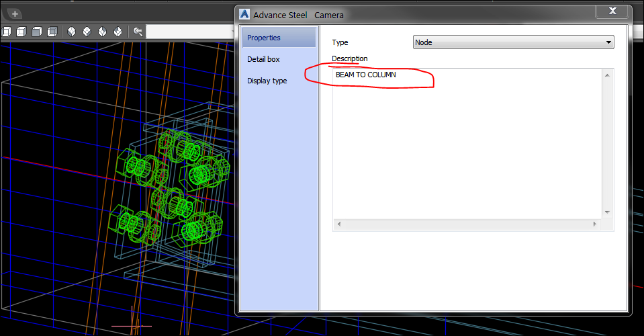Switch to Front view with shaded-front cube

point(37,32)
